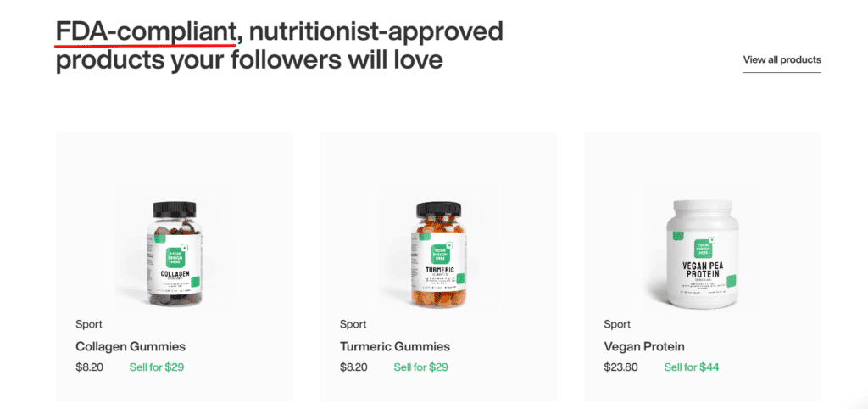
Task: Click the Sport label above Collagen Gummies
Action: [89, 324]
